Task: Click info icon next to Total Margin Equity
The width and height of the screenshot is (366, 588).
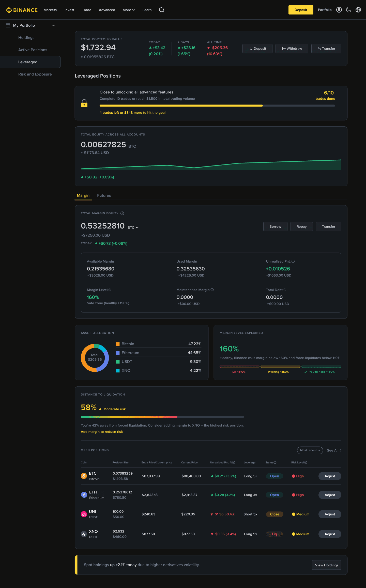Action: tap(122, 213)
